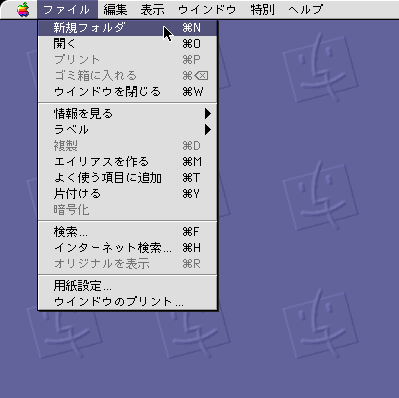399x398 pixels.
Task: Choose ウインドウを閉じる
Action: (x=128, y=92)
